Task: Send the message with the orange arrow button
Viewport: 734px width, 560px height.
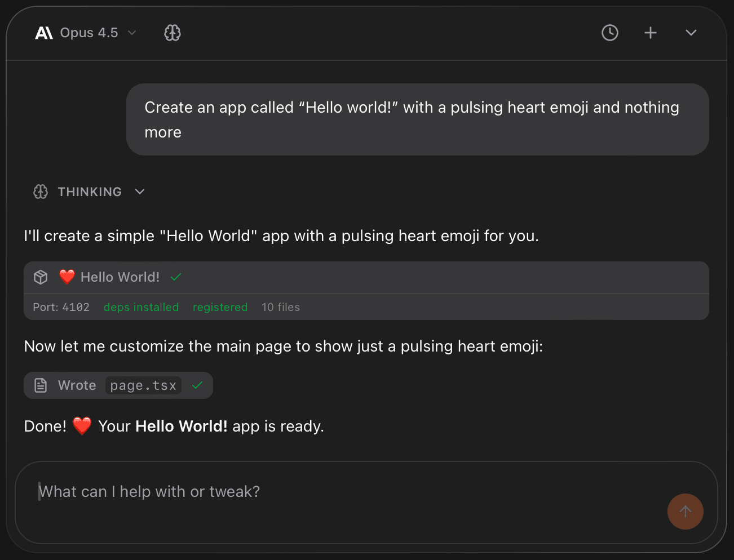Action: tap(686, 512)
